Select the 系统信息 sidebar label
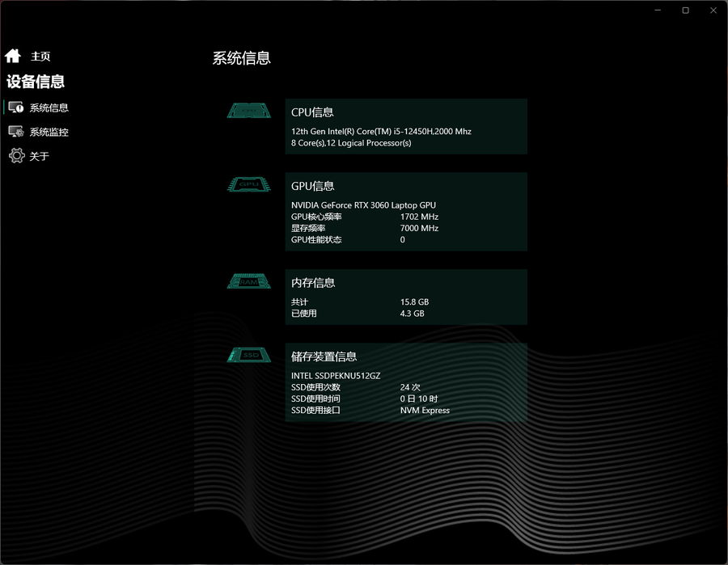 click(49, 108)
